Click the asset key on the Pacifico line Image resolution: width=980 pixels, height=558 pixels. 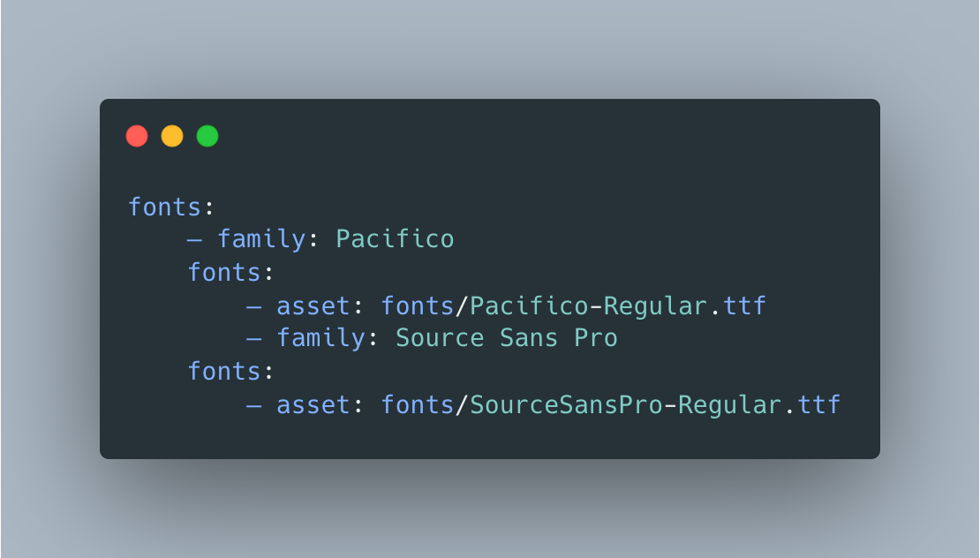pyautogui.click(x=313, y=306)
